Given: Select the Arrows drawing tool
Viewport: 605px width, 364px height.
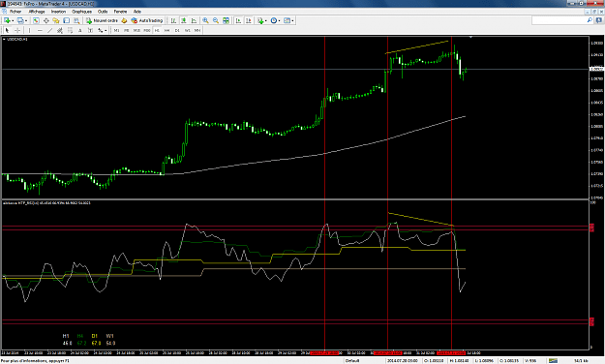Looking at the screenshot, I should point(101,30).
